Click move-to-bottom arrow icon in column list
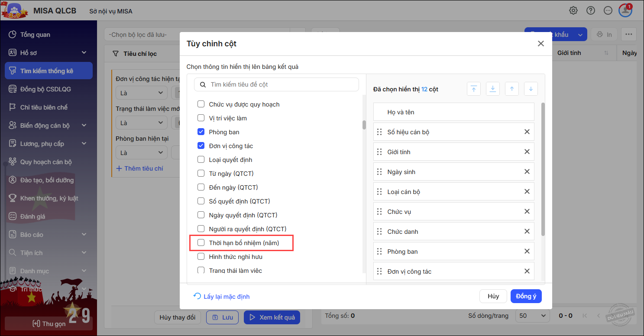The height and width of the screenshot is (336, 644). coord(492,89)
